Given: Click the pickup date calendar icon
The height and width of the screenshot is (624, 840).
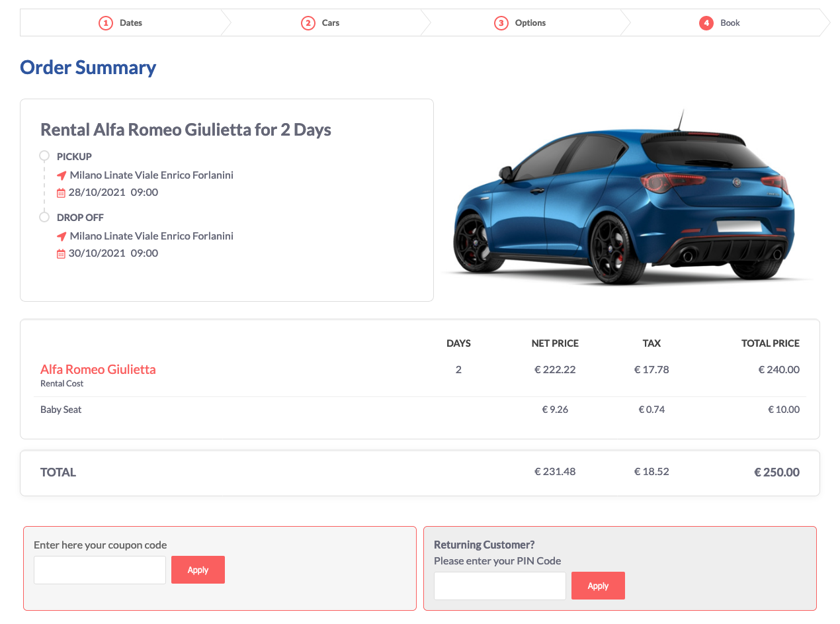Looking at the screenshot, I should tap(60, 192).
